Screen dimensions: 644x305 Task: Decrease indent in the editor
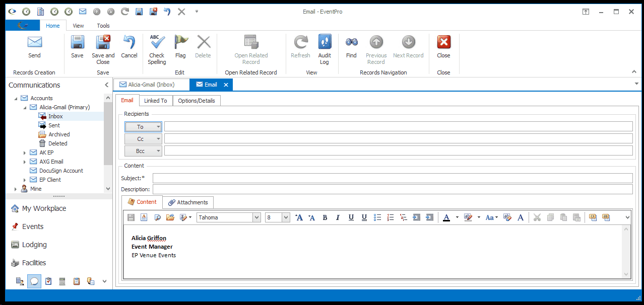(x=416, y=217)
